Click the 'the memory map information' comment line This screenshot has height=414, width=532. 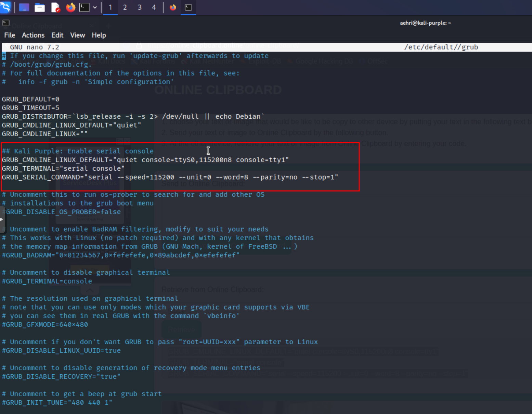point(150,247)
